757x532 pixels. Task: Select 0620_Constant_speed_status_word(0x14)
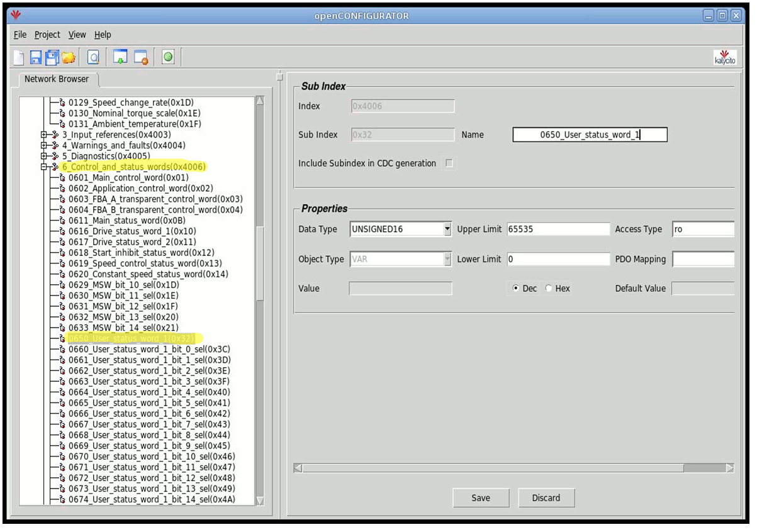coord(149,274)
